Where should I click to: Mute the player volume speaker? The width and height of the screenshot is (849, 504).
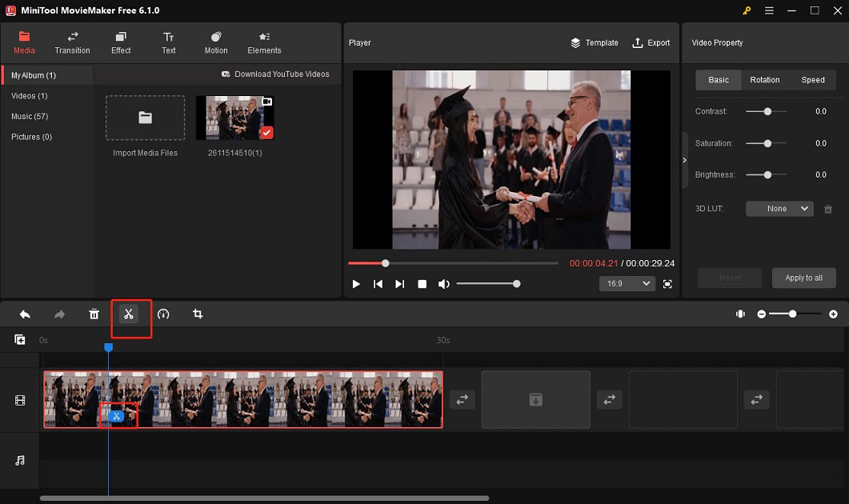click(446, 282)
